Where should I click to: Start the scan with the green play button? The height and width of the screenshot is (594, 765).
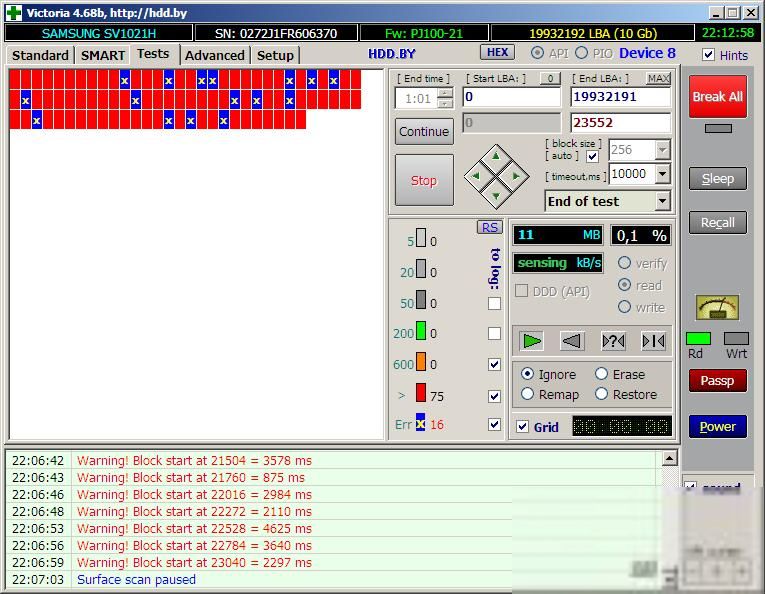click(531, 341)
